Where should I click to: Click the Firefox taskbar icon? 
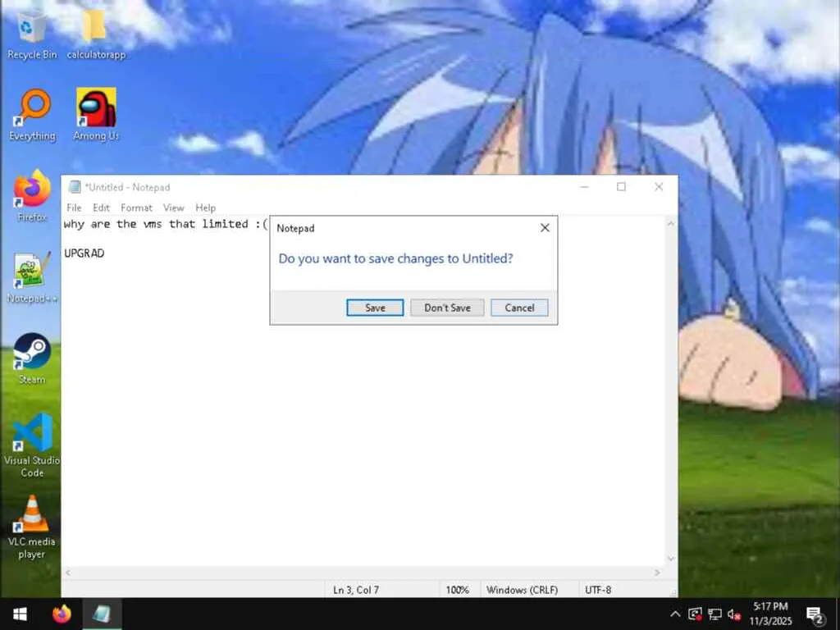click(x=62, y=614)
